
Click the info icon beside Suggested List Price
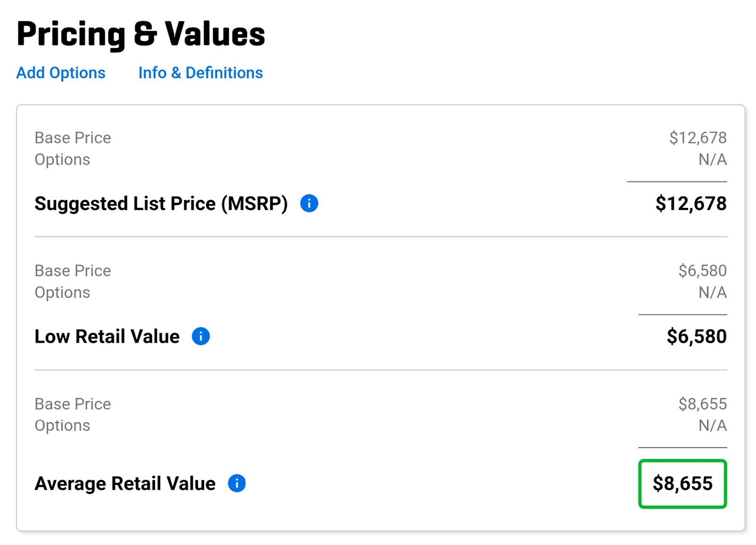pos(309,204)
